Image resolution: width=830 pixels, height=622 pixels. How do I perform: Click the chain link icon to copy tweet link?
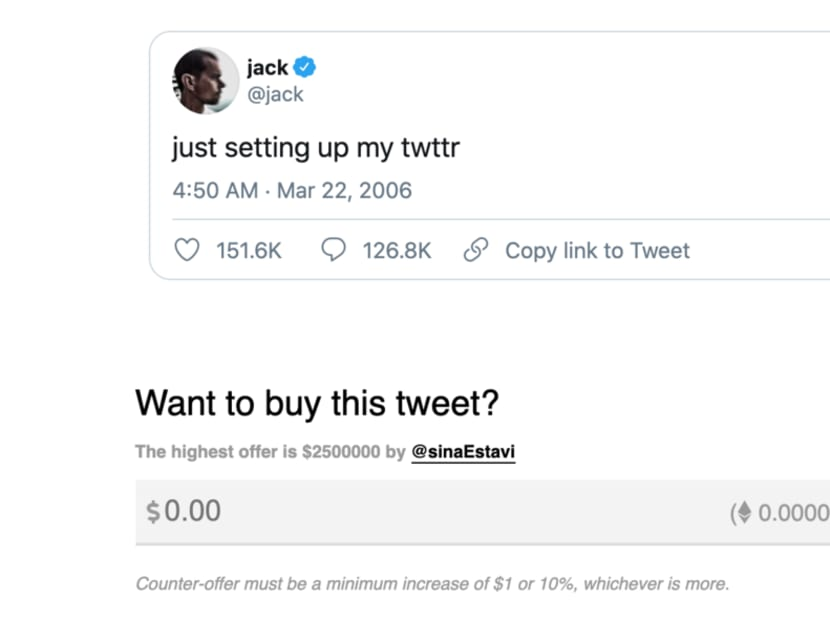point(475,250)
